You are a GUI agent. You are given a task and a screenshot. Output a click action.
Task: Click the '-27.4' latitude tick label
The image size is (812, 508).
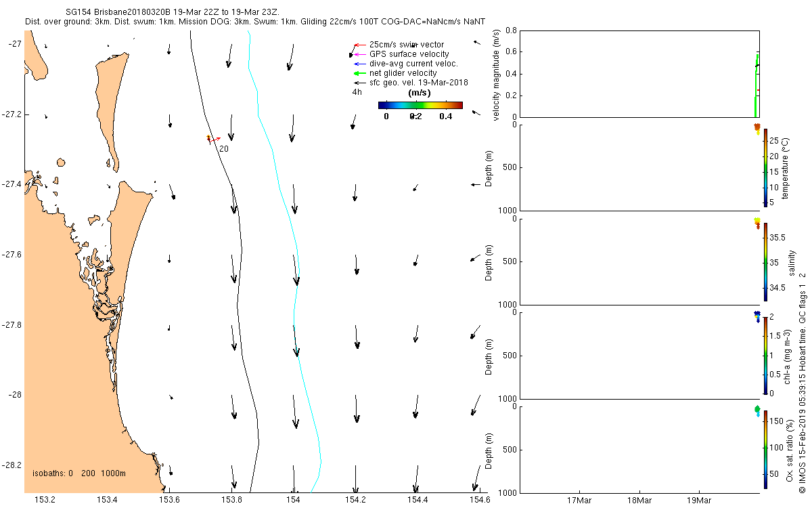point(13,184)
